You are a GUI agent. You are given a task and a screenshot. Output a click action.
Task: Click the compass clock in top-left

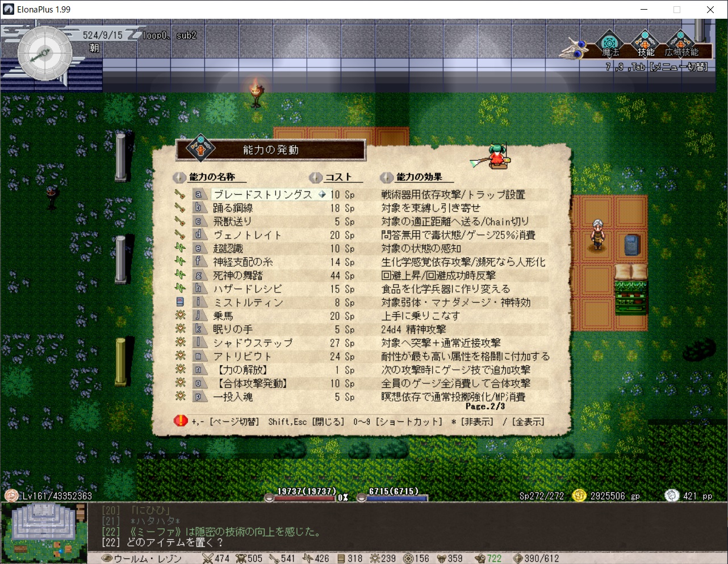[x=45, y=54]
